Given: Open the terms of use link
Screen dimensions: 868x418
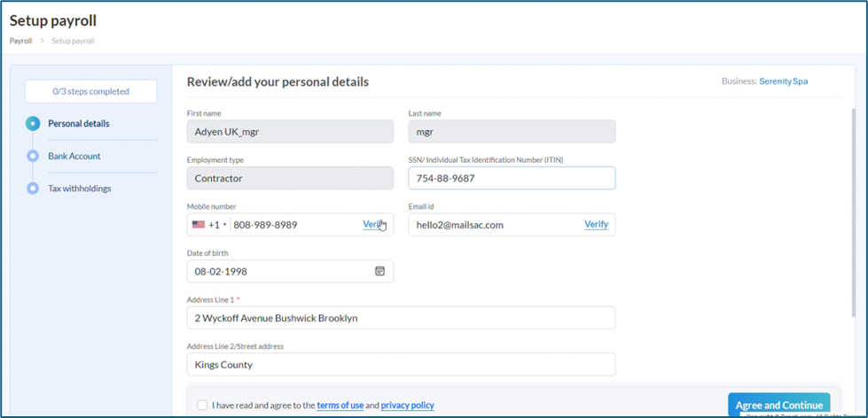Looking at the screenshot, I should point(340,406).
